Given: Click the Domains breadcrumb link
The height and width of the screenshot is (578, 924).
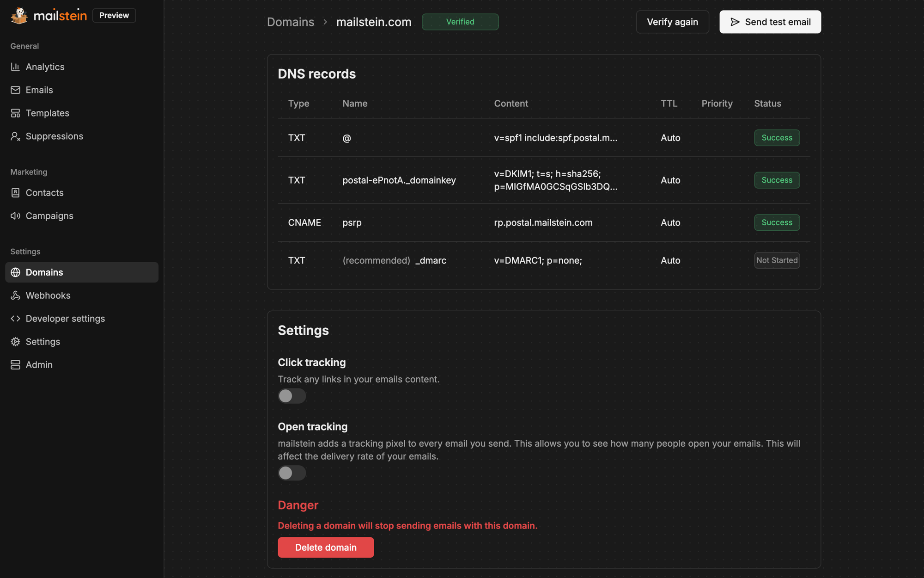Looking at the screenshot, I should 291,22.
